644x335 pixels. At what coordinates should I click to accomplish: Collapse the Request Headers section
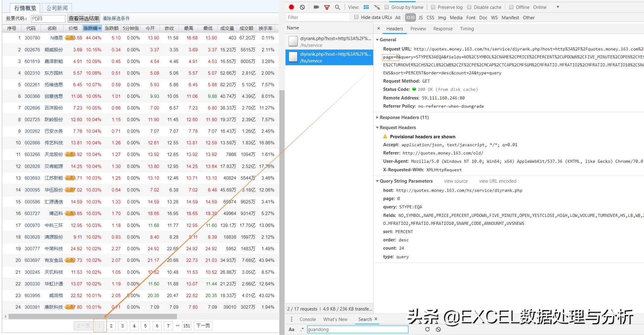[377, 128]
